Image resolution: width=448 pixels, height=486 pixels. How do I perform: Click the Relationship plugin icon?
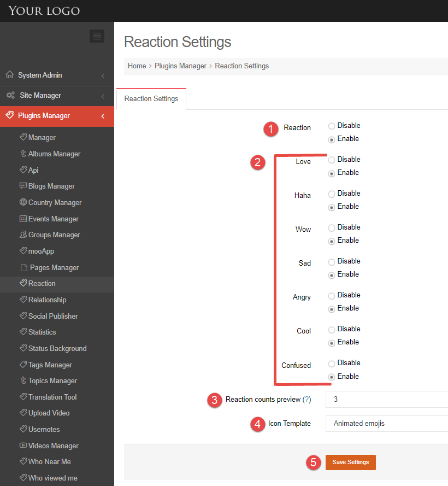(23, 299)
